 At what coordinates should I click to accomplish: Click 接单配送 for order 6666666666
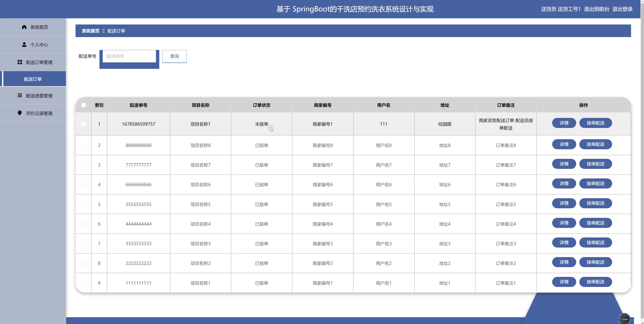(595, 183)
